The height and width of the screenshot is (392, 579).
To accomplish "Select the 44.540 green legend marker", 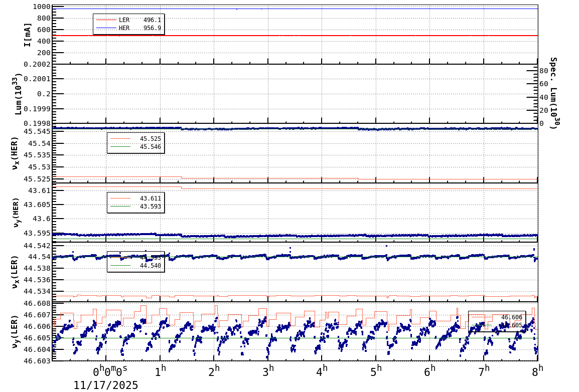I will [x=120, y=265].
